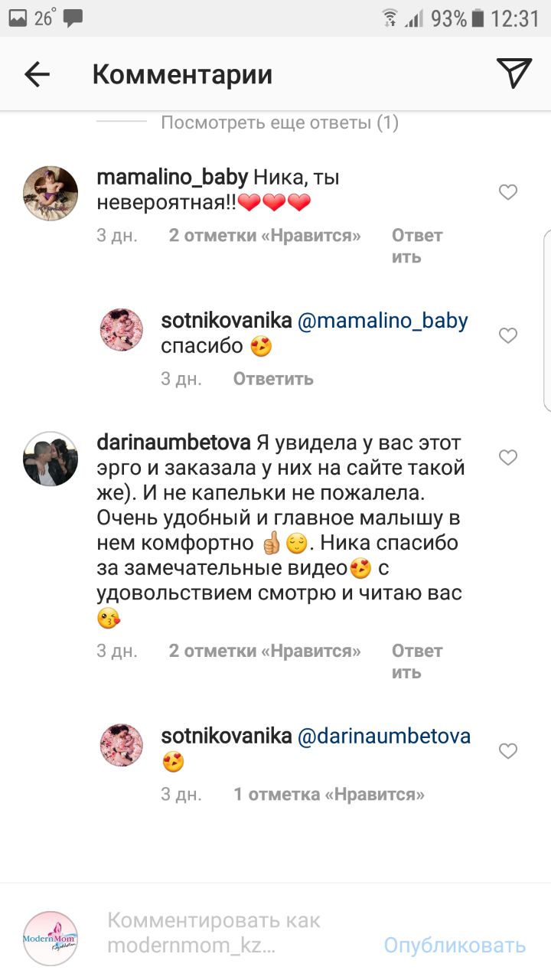Viewport: 551px width, 980px height.
Task: Tap the back arrow in the header
Action: [x=37, y=74]
